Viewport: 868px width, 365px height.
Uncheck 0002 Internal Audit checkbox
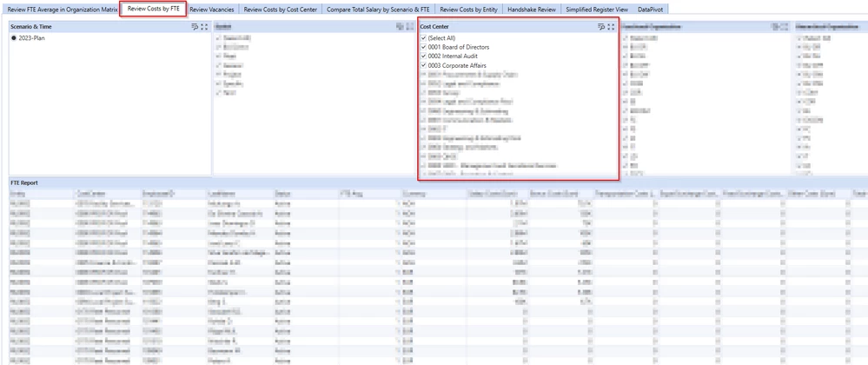point(423,56)
